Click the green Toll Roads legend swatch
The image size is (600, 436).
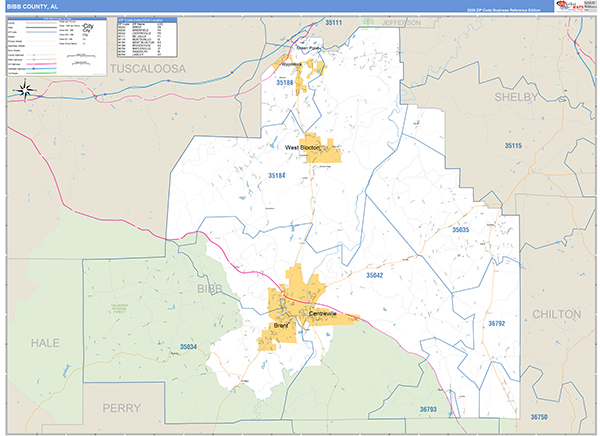(41, 73)
